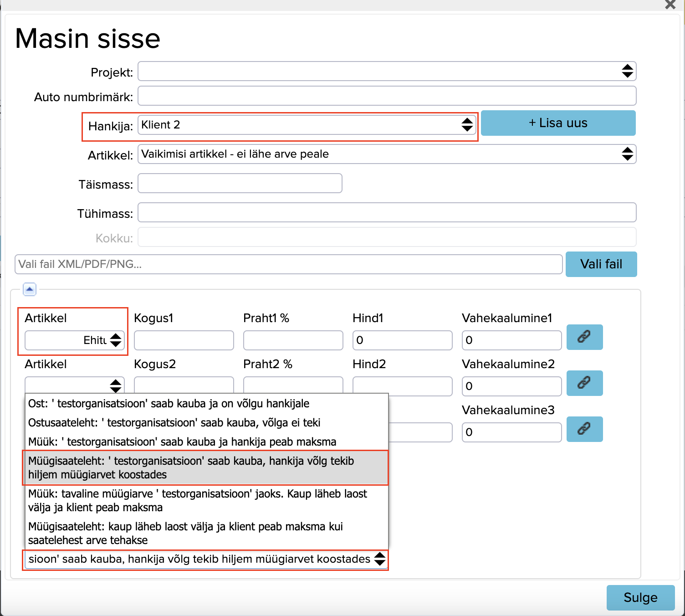The width and height of the screenshot is (685, 616).
Task: Close the Masin sisse dialog with X
Action: (x=670, y=5)
